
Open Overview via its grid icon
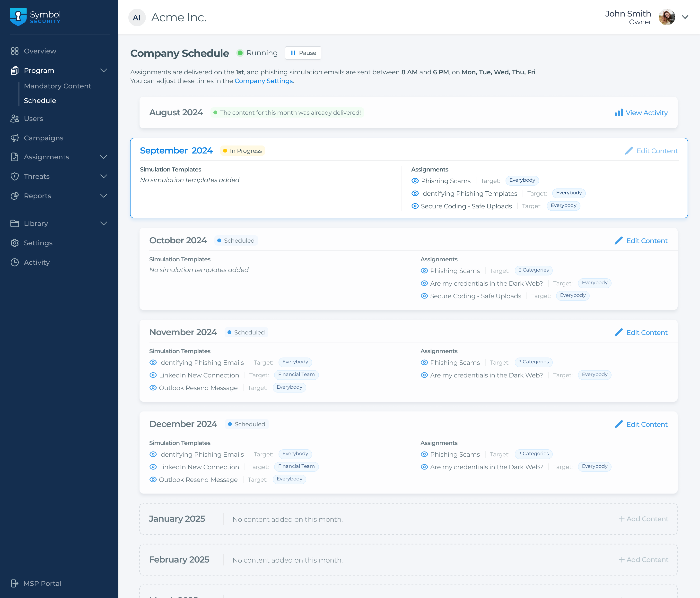coord(15,51)
